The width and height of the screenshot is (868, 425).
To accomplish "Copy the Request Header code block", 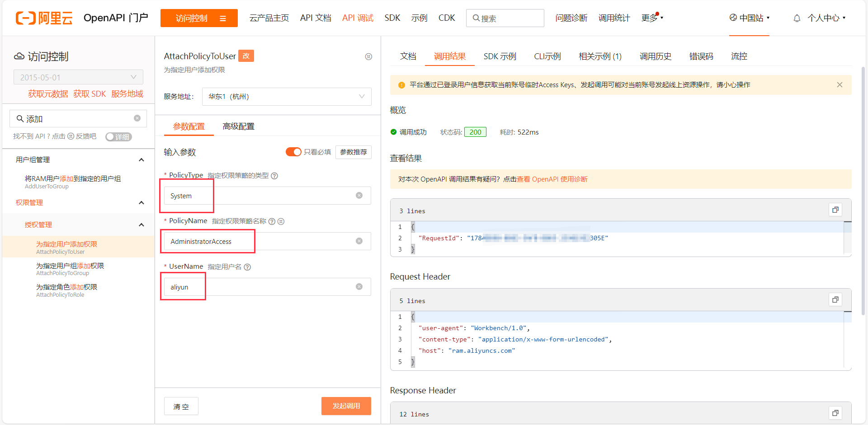I will [835, 299].
